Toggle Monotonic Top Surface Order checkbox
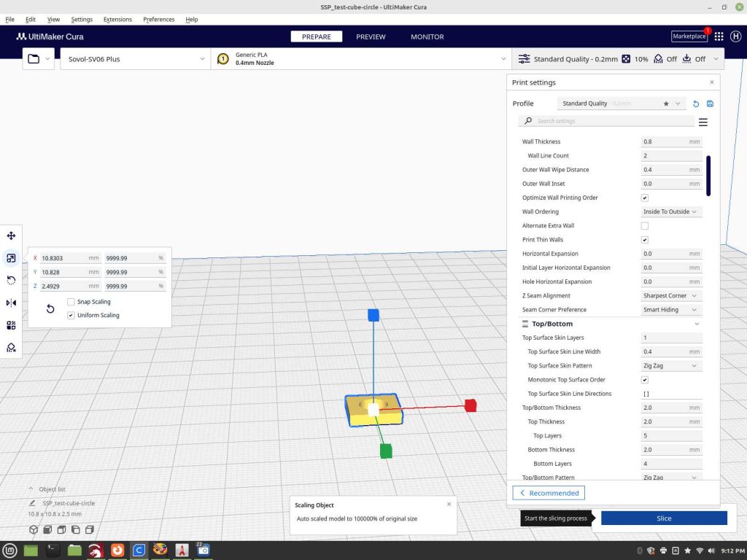This screenshot has height=560, width=747. [645, 379]
